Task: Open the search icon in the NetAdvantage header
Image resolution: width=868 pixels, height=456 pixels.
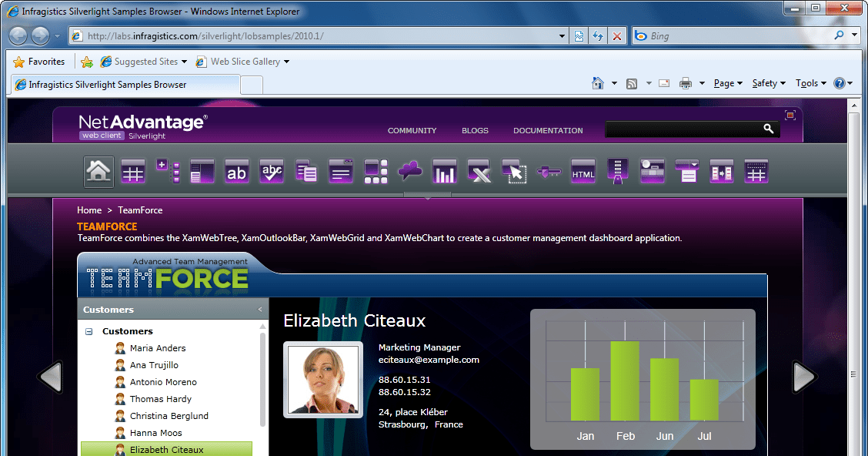Action: click(x=768, y=129)
